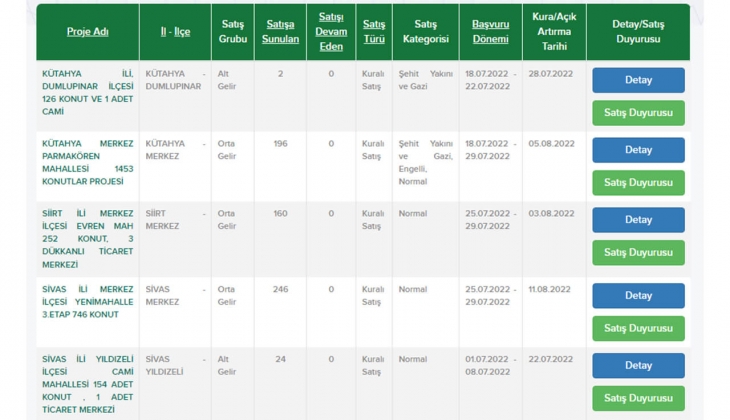
Task: Open Satış Duyurusu for Kütahya Parmakören project
Action: click(x=638, y=183)
